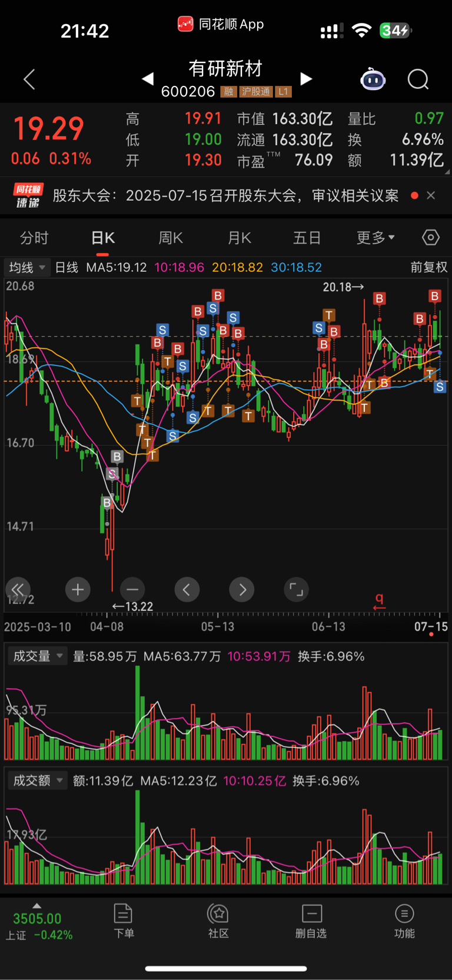Open the 股东大会 announcement headline
This screenshot has height=980, width=452.
point(225,195)
